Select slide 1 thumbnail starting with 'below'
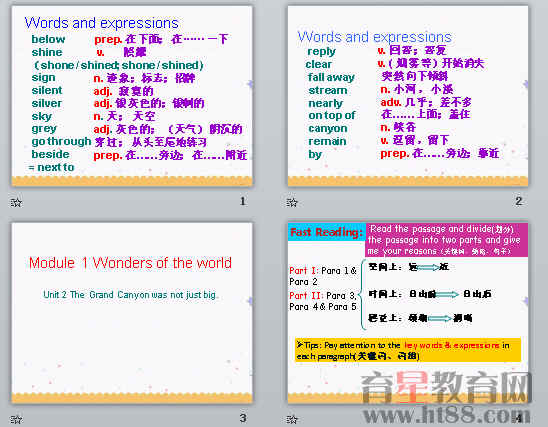This screenshot has height=427, width=548. point(132,96)
